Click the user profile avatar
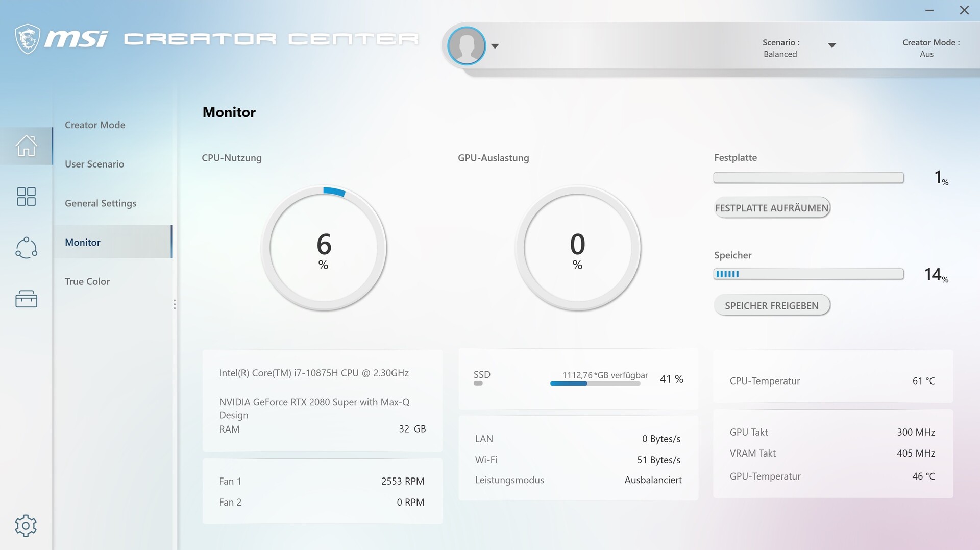The width and height of the screenshot is (980, 550). pos(467,46)
